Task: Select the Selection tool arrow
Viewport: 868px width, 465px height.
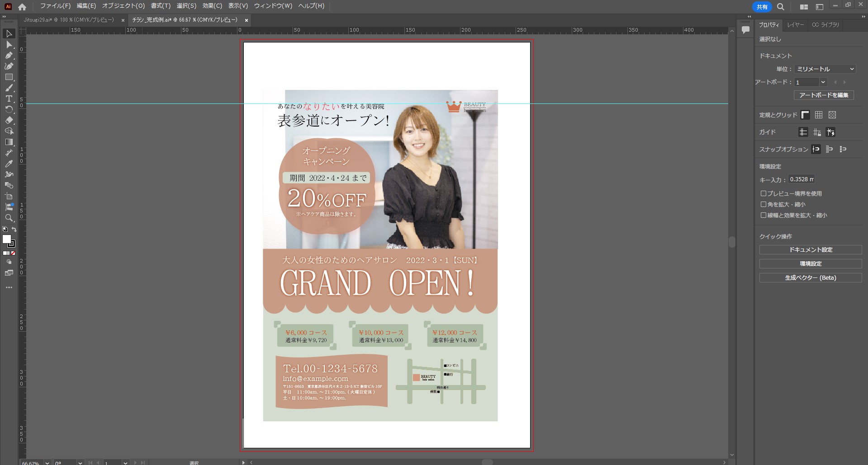Action: click(x=9, y=34)
